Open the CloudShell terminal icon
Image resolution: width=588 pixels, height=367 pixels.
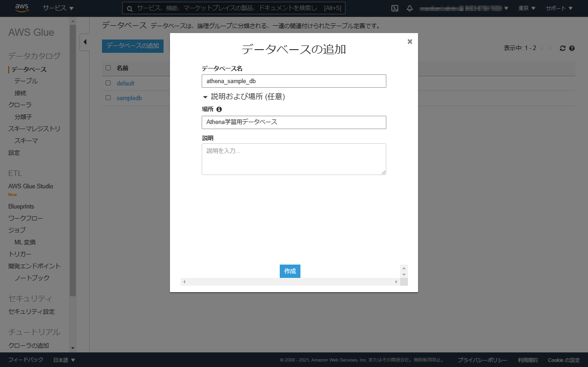(395, 8)
